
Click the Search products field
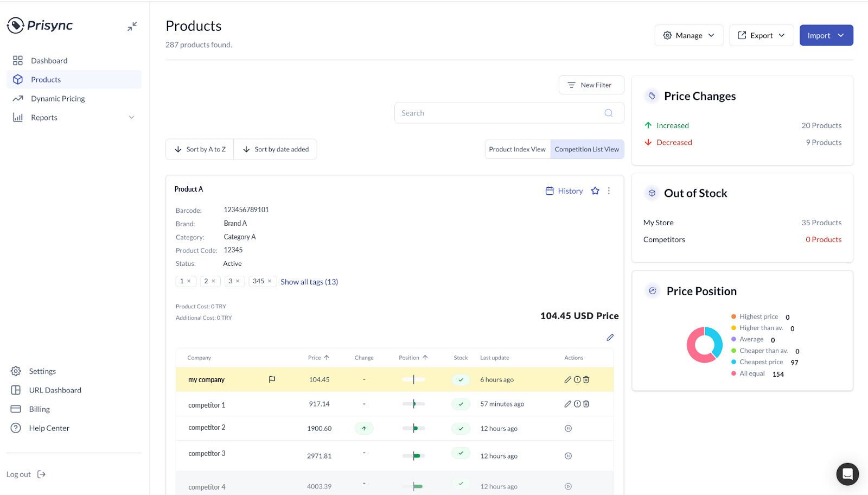[499, 113]
